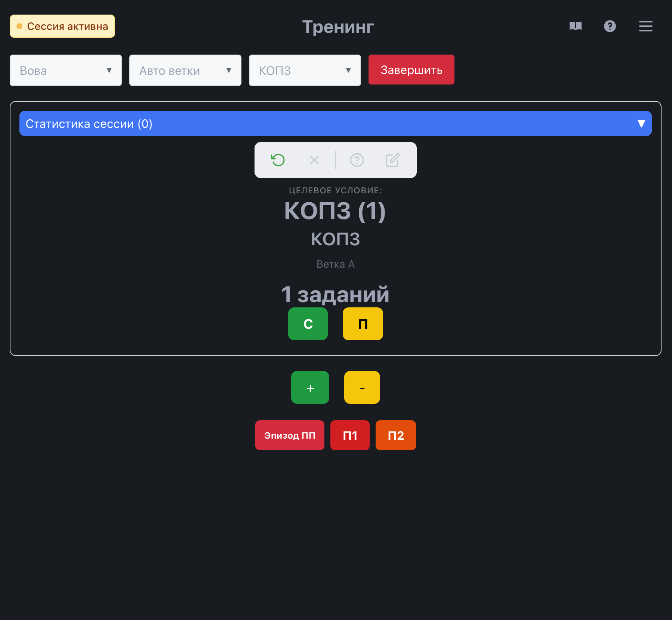Click the yellow minus button
Image resolution: width=672 pixels, height=620 pixels.
[x=362, y=387]
